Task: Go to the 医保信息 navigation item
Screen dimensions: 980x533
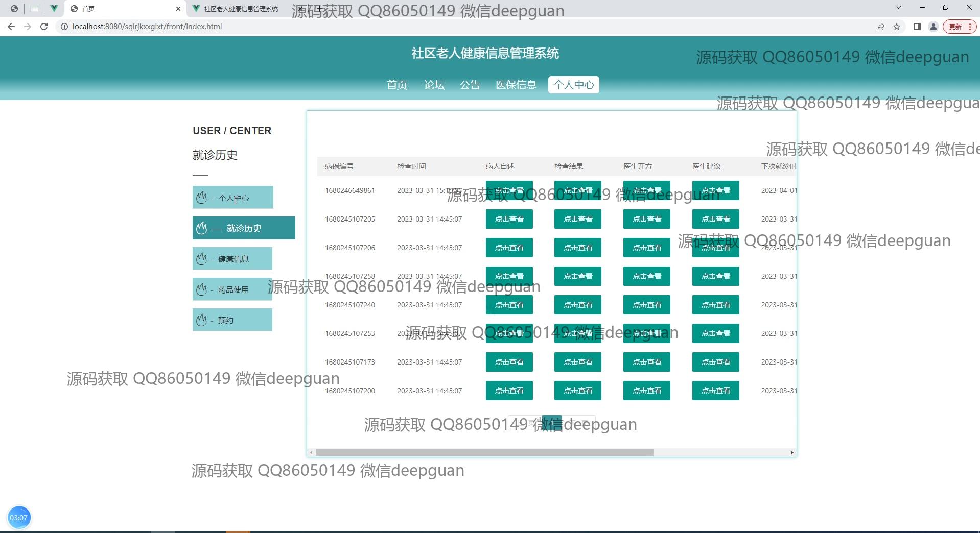Action: pos(516,85)
